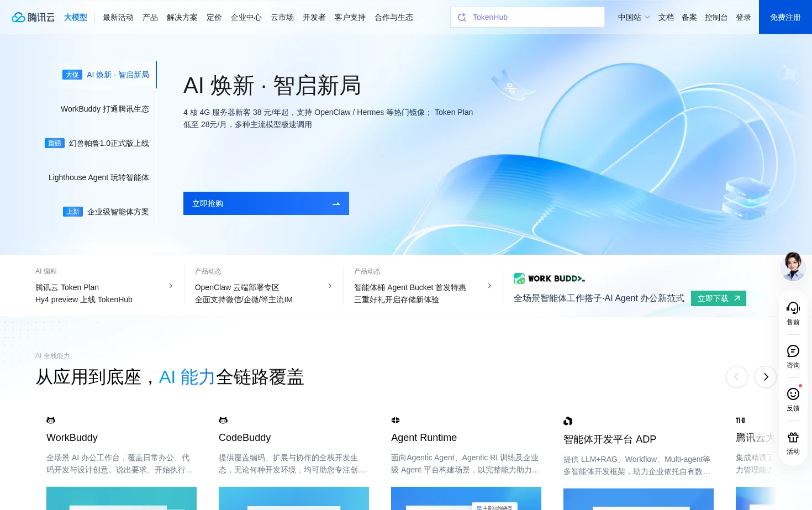The image size is (812, 510).
Task: Open the 最新活动 menu
Action: pos(118,17)
